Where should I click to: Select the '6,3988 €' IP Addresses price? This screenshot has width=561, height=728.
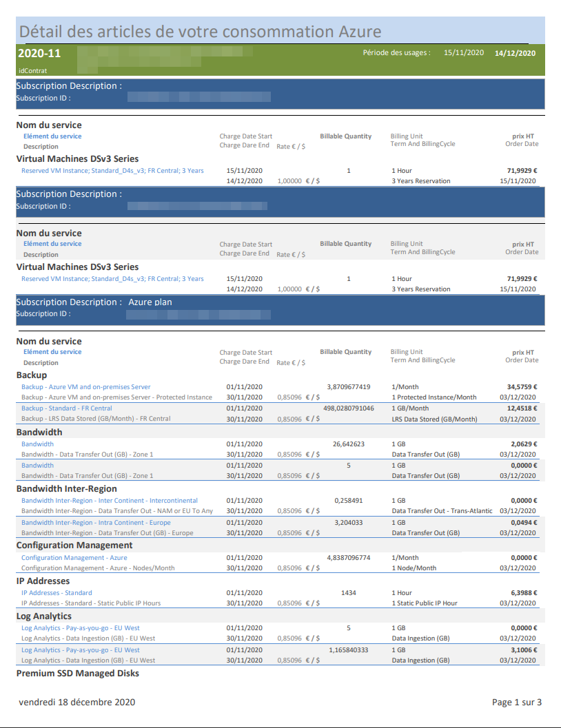(x=524, y=592)
